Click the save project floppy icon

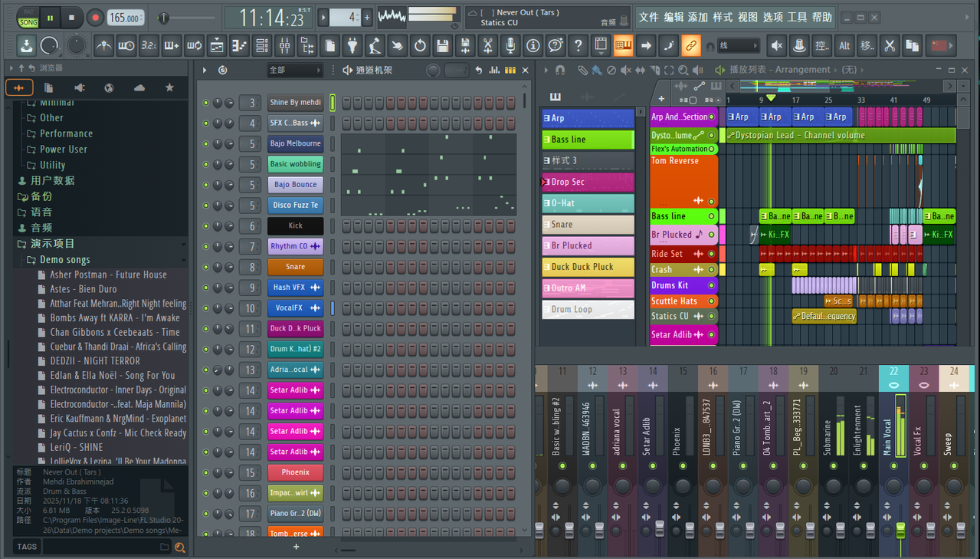443,46
